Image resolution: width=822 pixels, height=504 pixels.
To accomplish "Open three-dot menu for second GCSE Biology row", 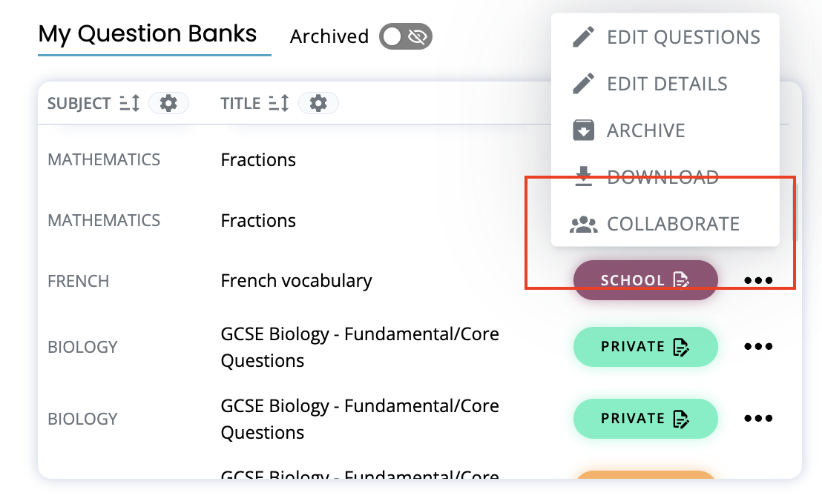I will tap(758, 418).
